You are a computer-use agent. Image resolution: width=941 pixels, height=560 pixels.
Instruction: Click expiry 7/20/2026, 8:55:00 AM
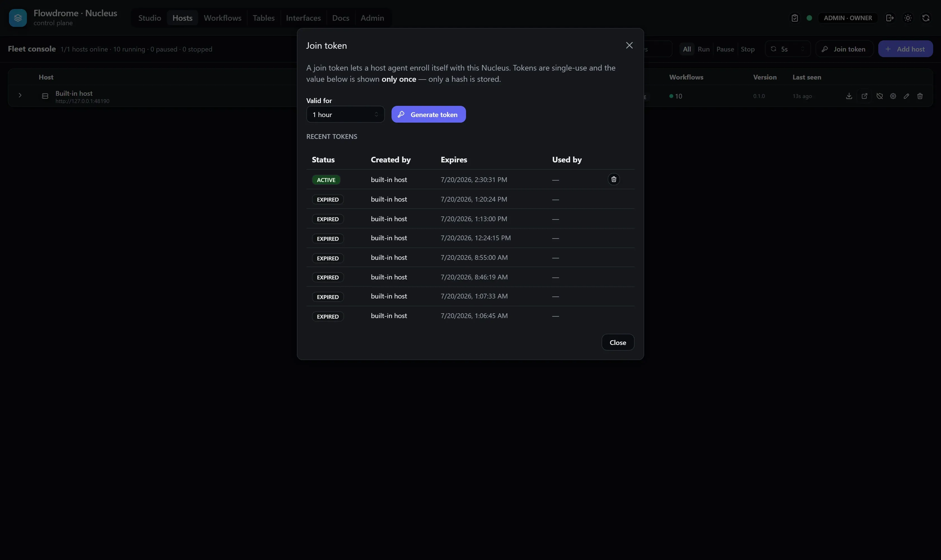[x=474, y=258]
